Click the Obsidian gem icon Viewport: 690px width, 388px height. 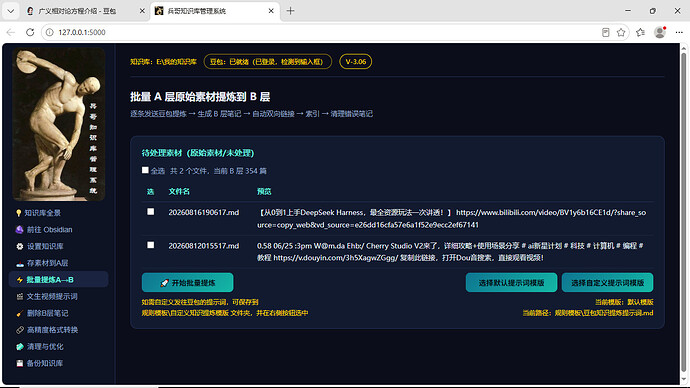click(19, 230)
